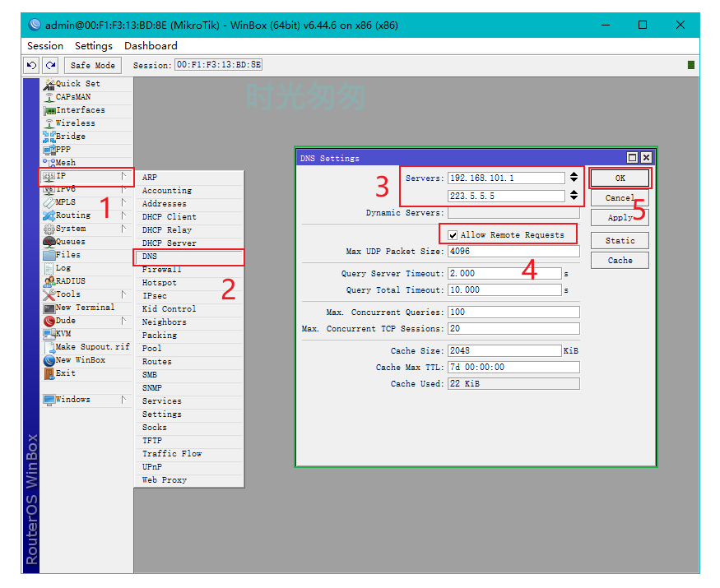Select Addresses in the IP submenu
Image resolution: width=720 pixels, height=588 pixels.
(189, 204)
